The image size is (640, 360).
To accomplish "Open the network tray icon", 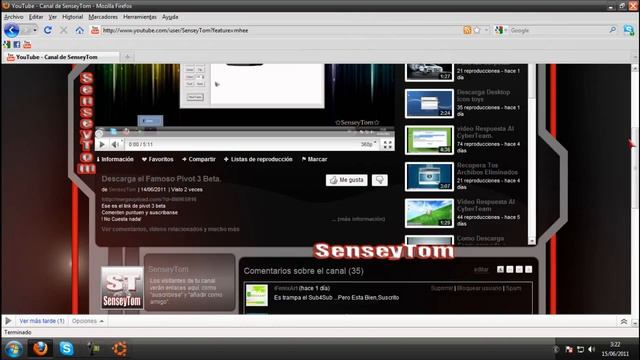I will (x=580, y=349).
